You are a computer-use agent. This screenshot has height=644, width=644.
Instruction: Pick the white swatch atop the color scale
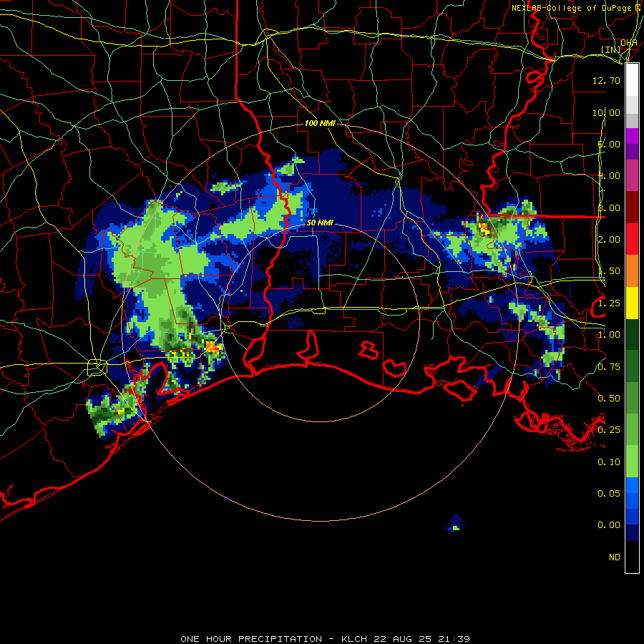[x=632, y=79]
